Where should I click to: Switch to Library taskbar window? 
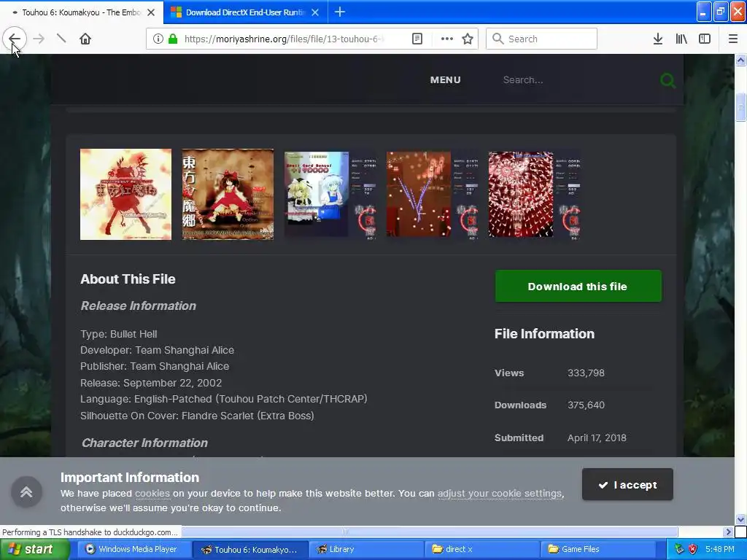click(366, 550)
